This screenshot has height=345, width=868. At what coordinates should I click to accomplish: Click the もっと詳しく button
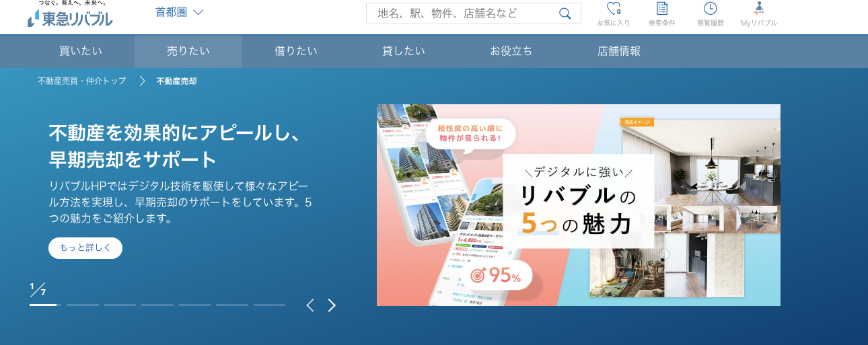pos(85,247)
